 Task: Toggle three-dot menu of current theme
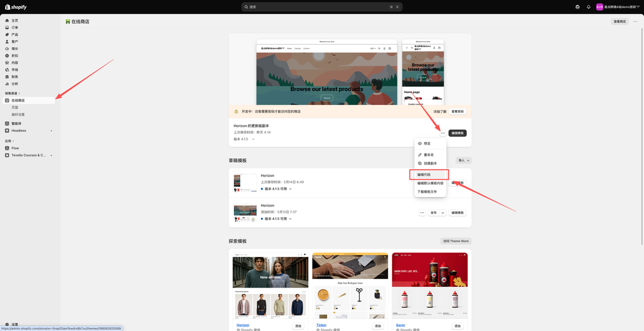[x=442, y=133]
